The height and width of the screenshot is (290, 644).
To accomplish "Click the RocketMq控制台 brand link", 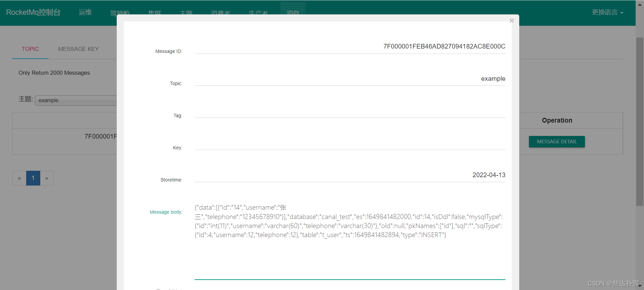I will tap(33, 12).
